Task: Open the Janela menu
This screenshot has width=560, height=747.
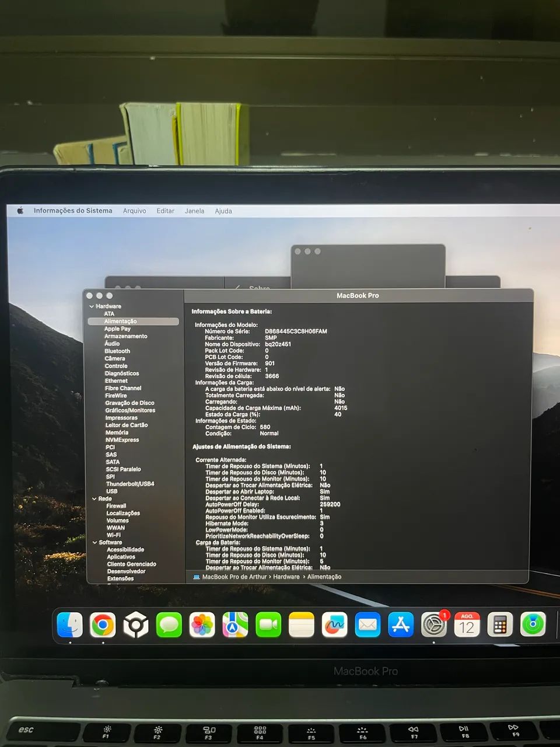Action: 194,211
